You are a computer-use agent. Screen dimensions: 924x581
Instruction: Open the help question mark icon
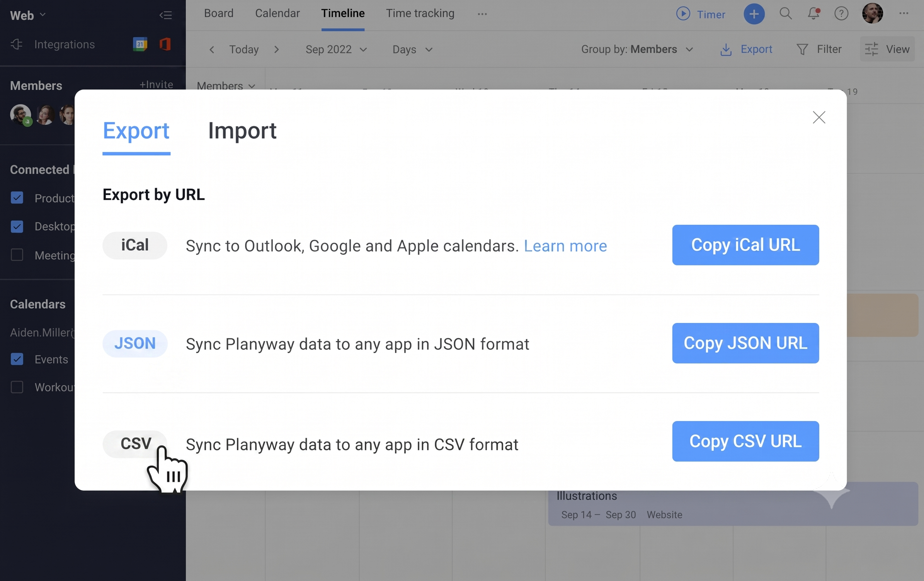[841, 14]
